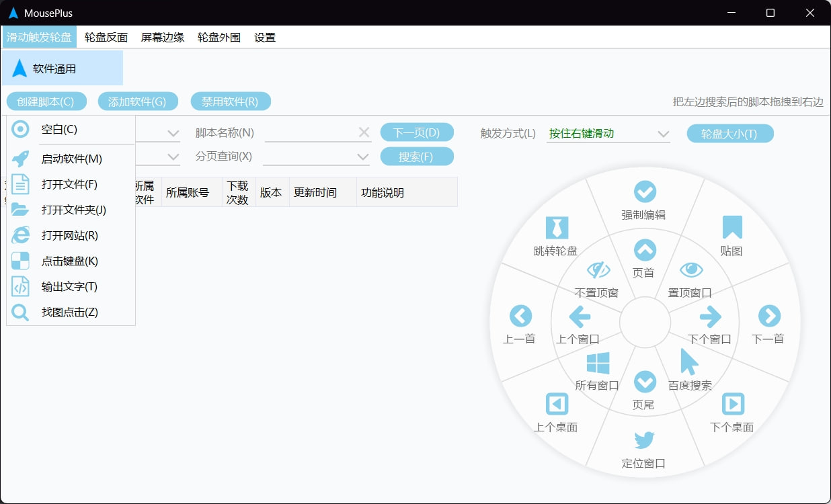
Task: Click the 添加软件(G) button
Action: pos(138,101)
